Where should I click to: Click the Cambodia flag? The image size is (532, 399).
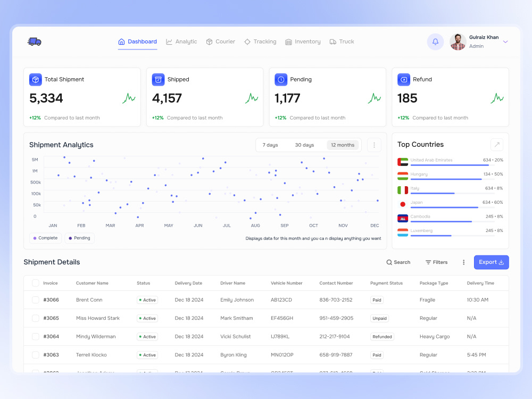click(403, 219)
